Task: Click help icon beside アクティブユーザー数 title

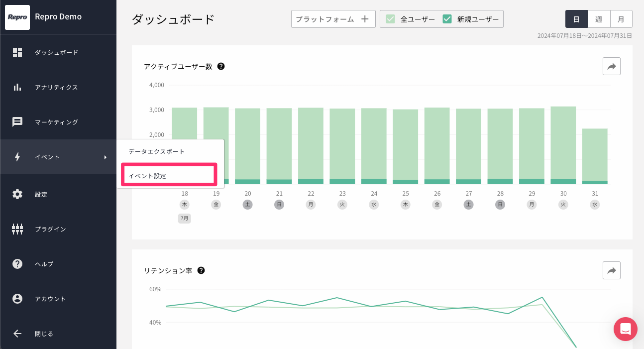Action: click(221, 66)
